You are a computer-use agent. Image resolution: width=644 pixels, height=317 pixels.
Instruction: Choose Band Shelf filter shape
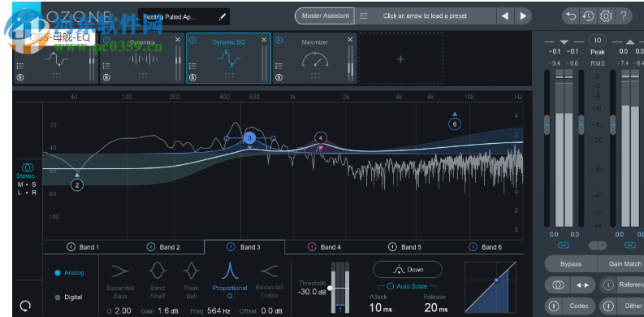point(158,280)
